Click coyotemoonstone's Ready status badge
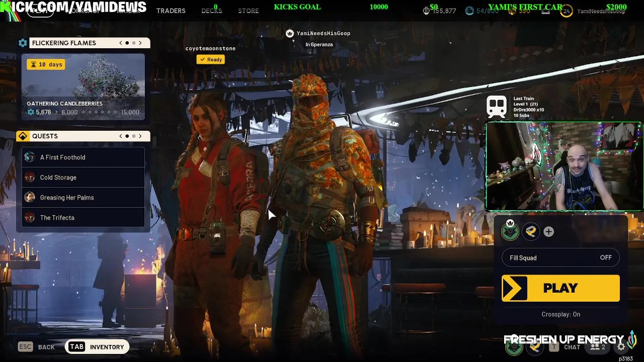Image resolution: width=644 pixels, height=362 pixels. coord(211,59)
